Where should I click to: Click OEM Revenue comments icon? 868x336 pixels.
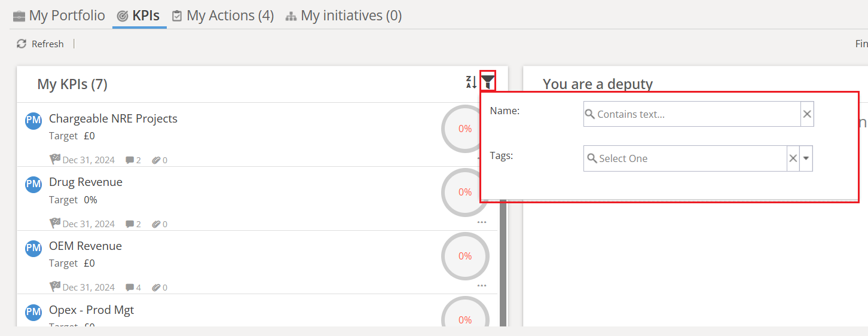point(129,288)
